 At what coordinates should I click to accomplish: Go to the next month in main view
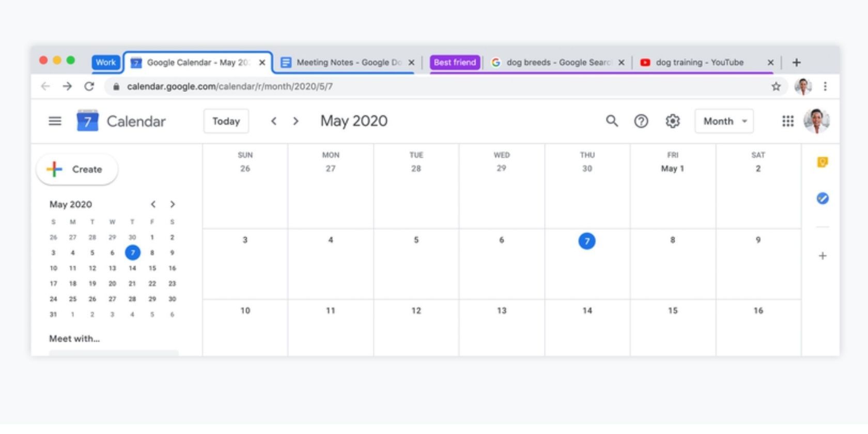click(x=296, y=121)
